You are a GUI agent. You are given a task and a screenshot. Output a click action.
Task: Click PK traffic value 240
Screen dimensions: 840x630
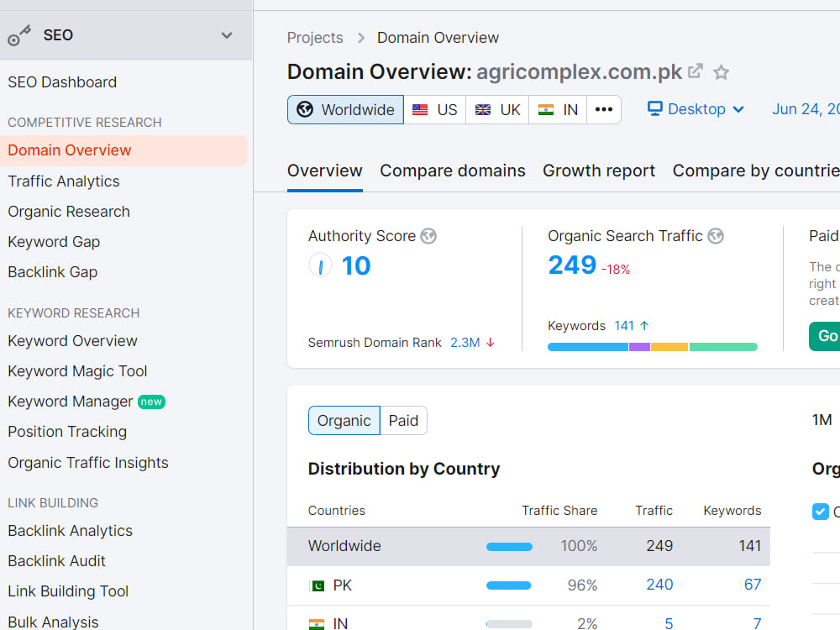point(659,585)
